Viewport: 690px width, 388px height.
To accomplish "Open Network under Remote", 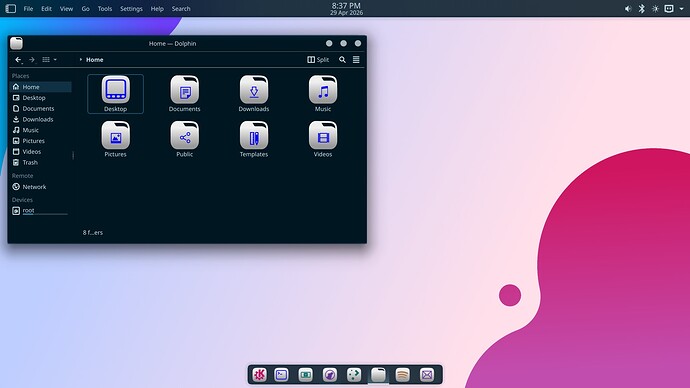I will pos(40,187).
